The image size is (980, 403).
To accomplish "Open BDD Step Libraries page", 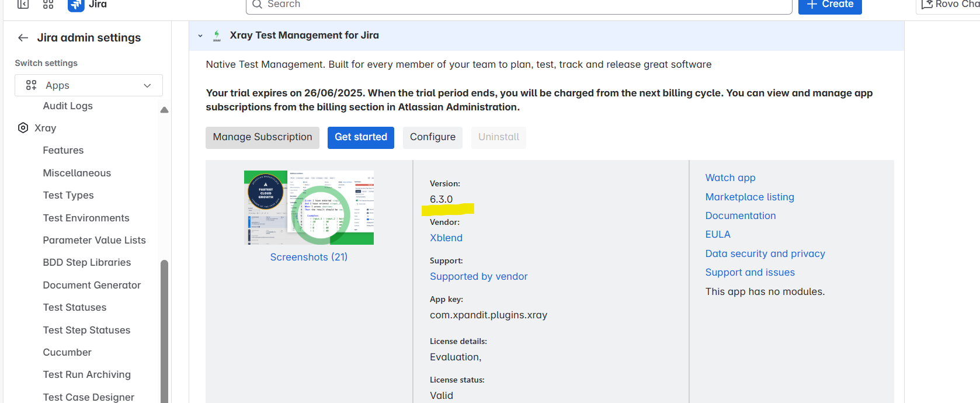I will tap(87, 262).
